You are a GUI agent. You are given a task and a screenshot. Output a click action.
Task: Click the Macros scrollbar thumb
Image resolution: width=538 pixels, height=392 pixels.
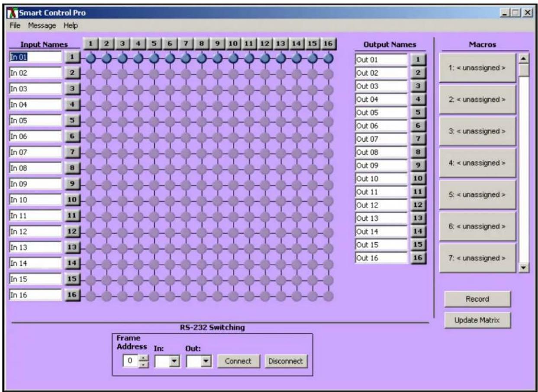click(524, 70)
